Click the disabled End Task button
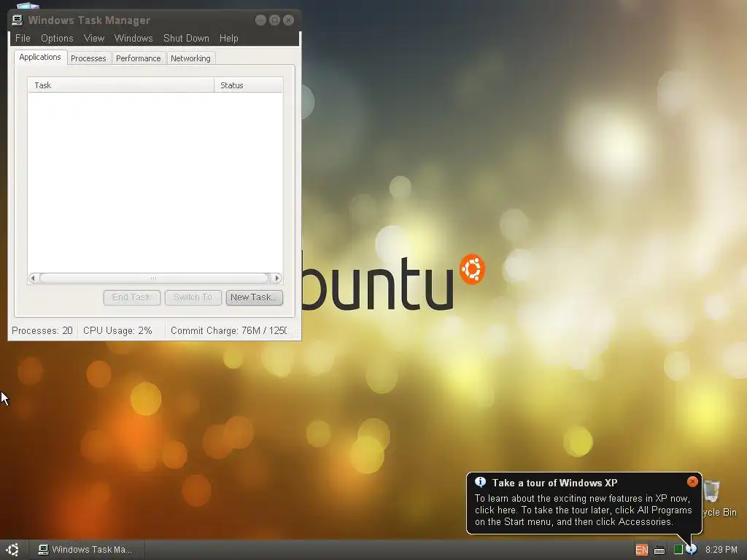The image size is (747, 560). pos(131,297)
